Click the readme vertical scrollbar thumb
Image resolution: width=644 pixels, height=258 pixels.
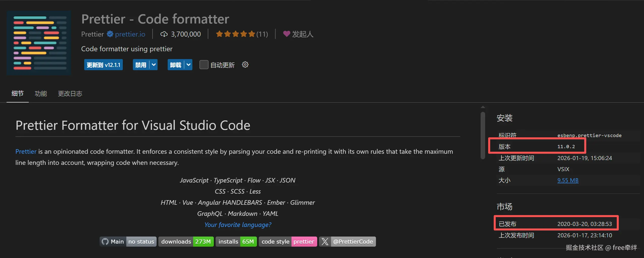tap(483, 136)
